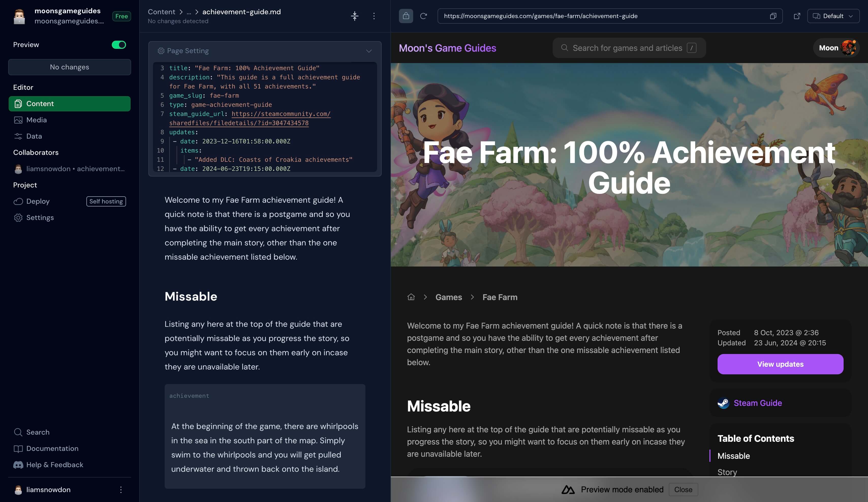Open Help & Feedback

click(70, 465)
